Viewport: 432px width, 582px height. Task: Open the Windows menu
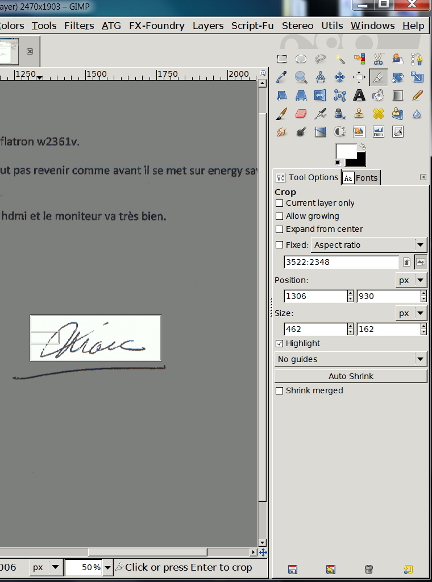373,26
